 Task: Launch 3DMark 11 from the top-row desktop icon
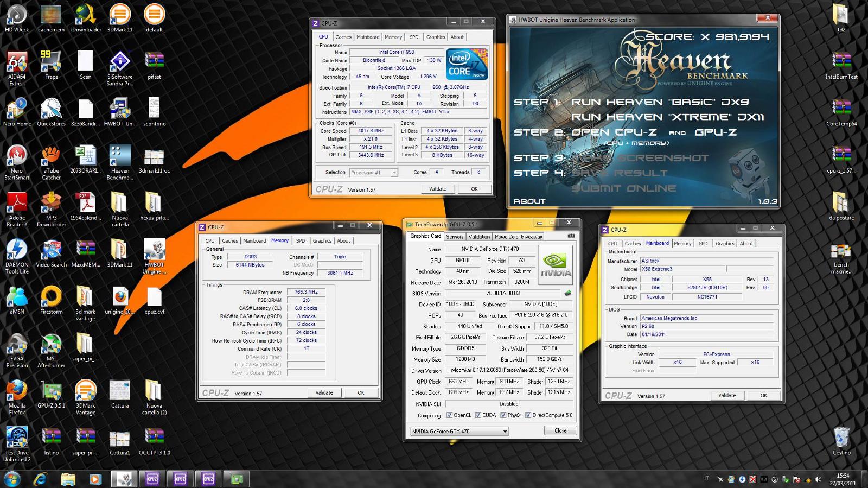[x=120, y=18]
